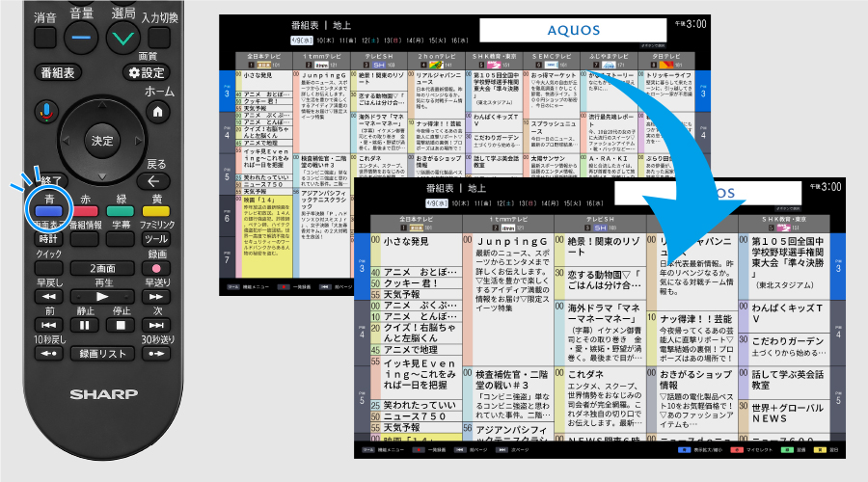Pause with the 静止 button
Screen dimensions: 868x482
click(85, 326)
